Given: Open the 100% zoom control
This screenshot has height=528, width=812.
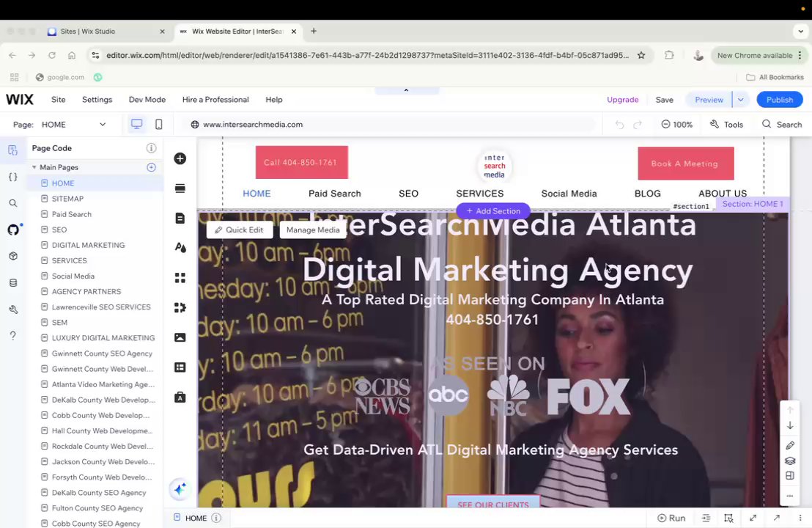Looking at the screenshot, I should (x=677, y=125).
